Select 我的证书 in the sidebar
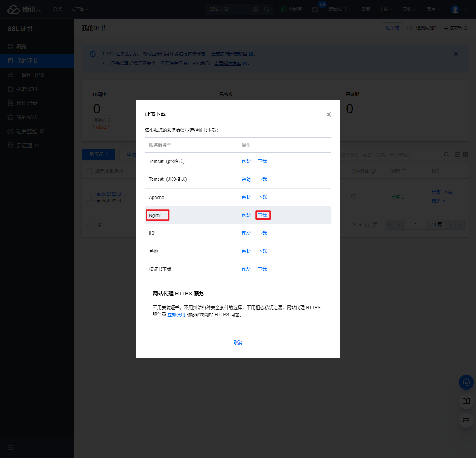476x458 pixels. click(37, 61)
